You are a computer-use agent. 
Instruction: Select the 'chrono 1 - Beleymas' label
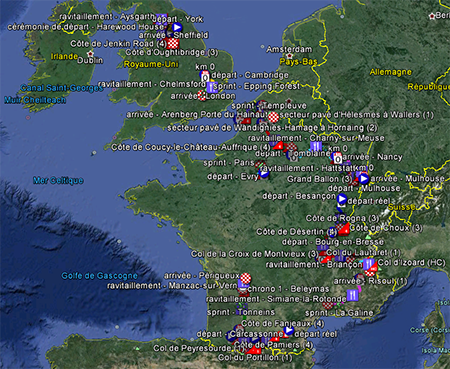(x=289, y=289)
